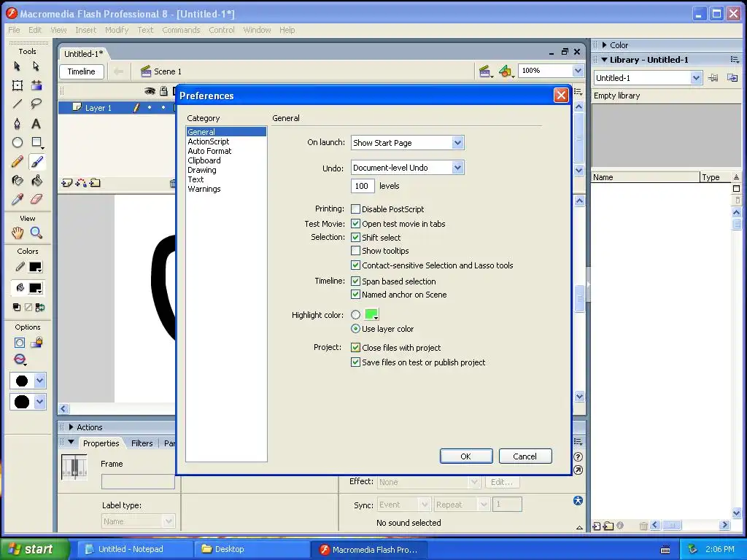Check the Show tooltips checkbox

[x=355, y=251]
